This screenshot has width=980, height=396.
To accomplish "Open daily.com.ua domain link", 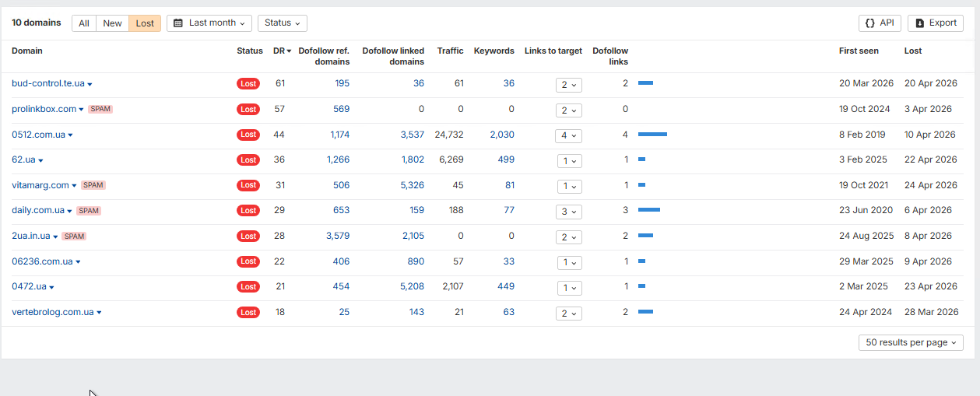I will (x=38, y=210).
